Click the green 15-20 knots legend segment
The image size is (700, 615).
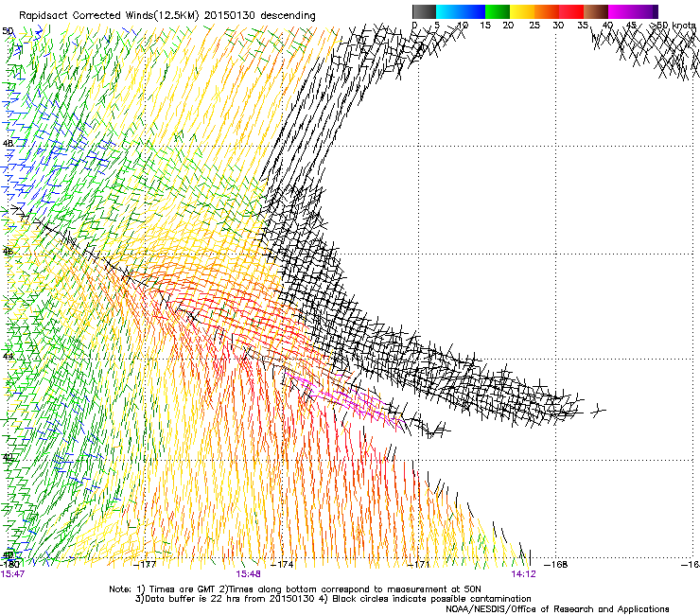click(x=498, y=11)
